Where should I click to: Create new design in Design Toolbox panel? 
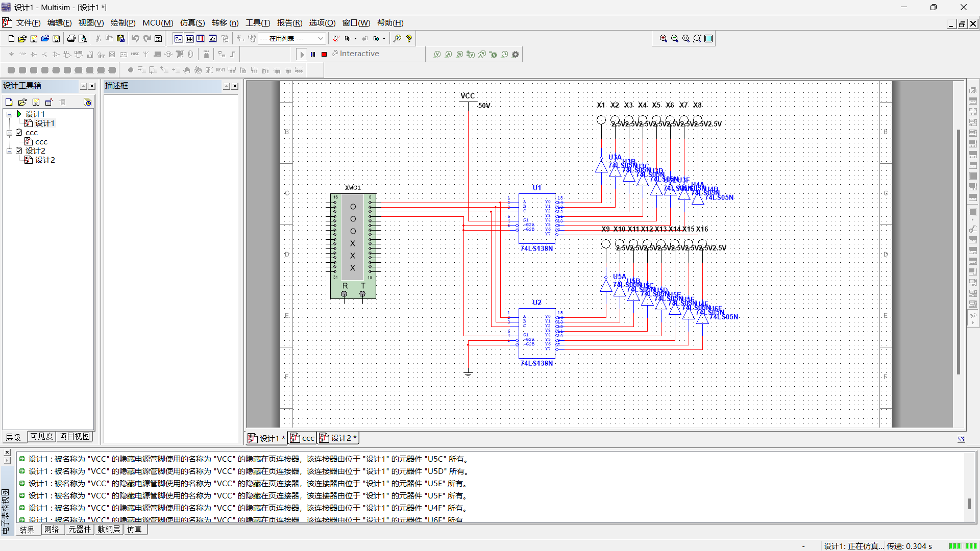coord(9,102)
